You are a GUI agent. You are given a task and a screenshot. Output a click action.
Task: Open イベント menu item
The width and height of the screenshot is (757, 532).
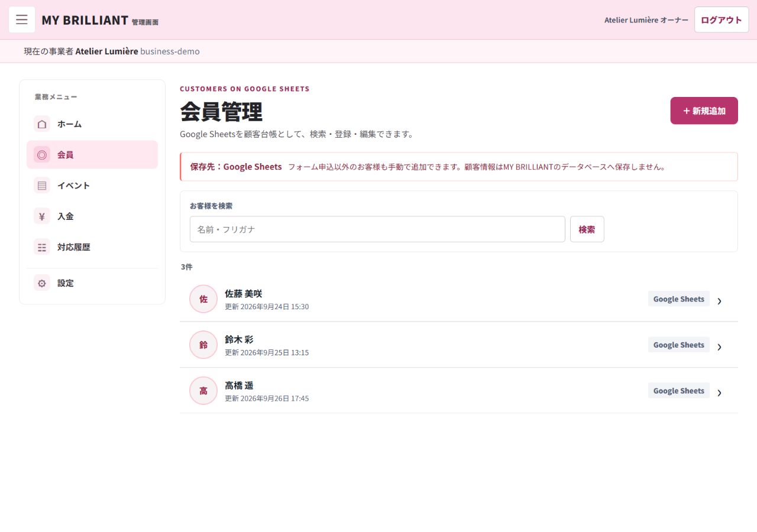click(92, 186)
